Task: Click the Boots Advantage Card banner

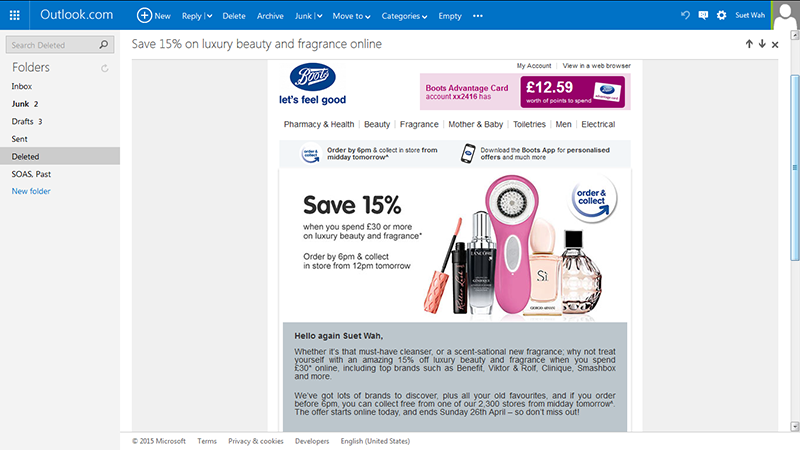Action: [x=525, y=92]
